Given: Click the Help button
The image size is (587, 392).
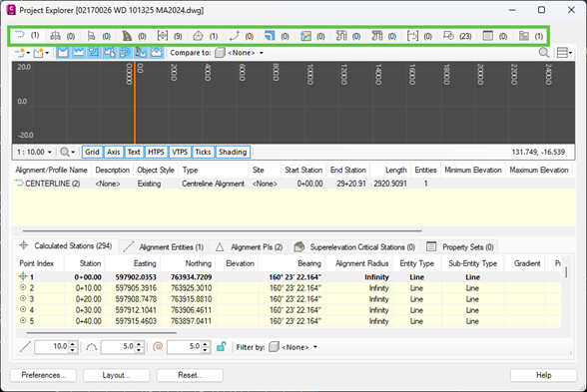Looking at the screenshot, I should (x=543, y=375).
